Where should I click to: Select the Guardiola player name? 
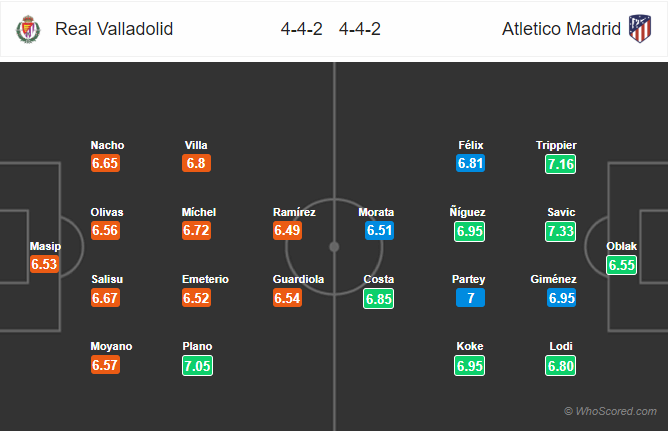click(x=298, y=279)
